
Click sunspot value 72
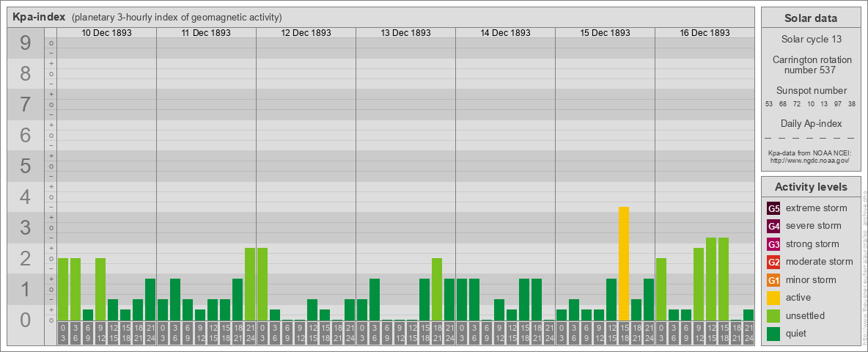coord(797,104)
